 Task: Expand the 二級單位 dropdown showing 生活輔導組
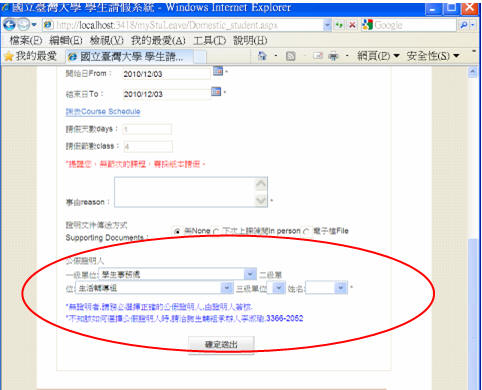coord(227,288)
